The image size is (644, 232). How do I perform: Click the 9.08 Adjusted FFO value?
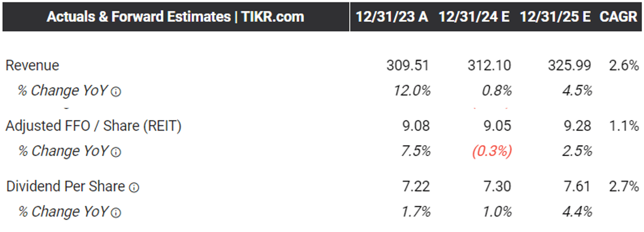tap(416, 126)
